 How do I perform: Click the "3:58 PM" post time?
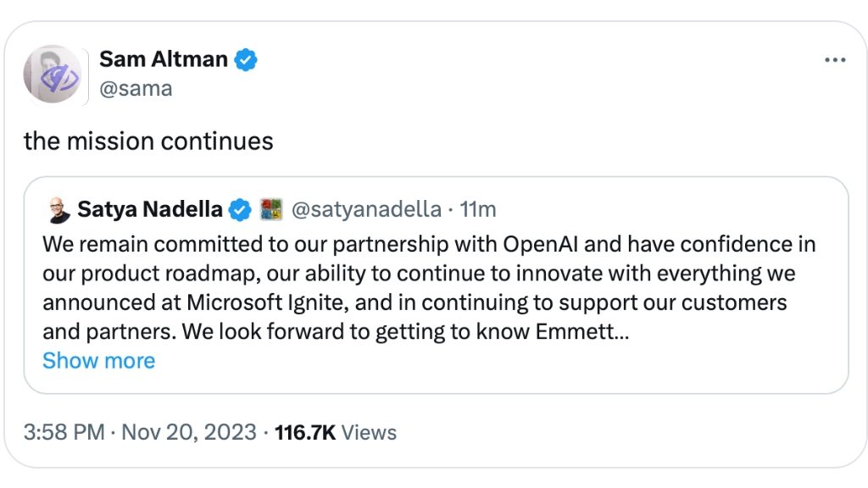coord(64,432)
